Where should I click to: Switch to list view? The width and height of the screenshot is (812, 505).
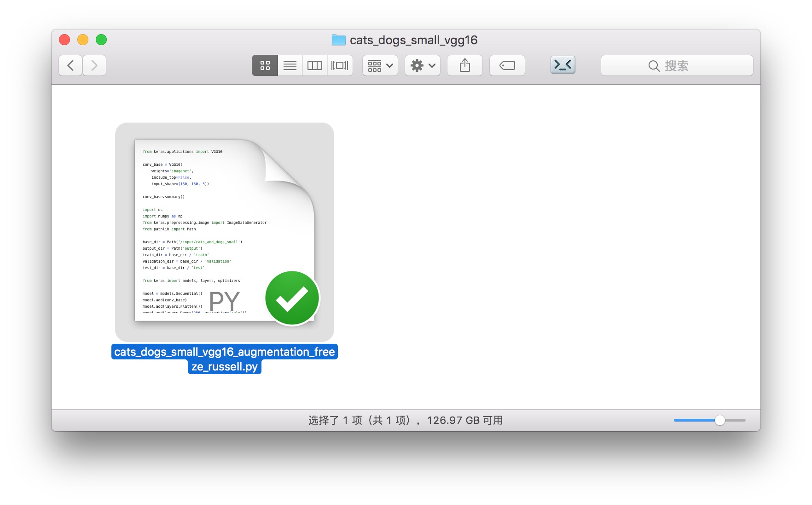click(x=290, y=65)
